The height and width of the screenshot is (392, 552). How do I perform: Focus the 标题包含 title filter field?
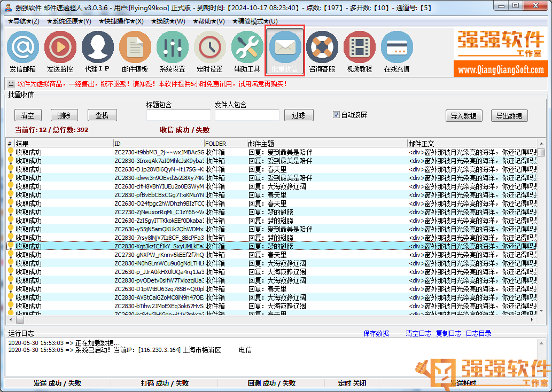(178, 115)
